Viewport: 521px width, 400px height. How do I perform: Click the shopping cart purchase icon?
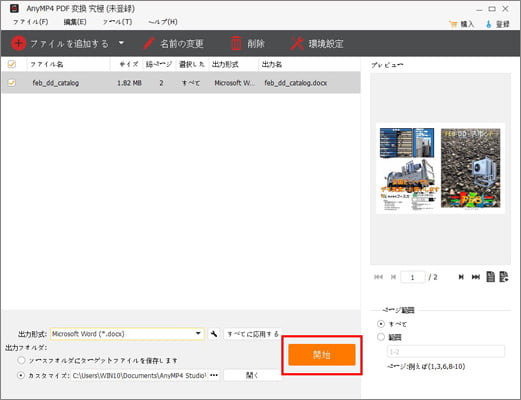pos(453,24)
